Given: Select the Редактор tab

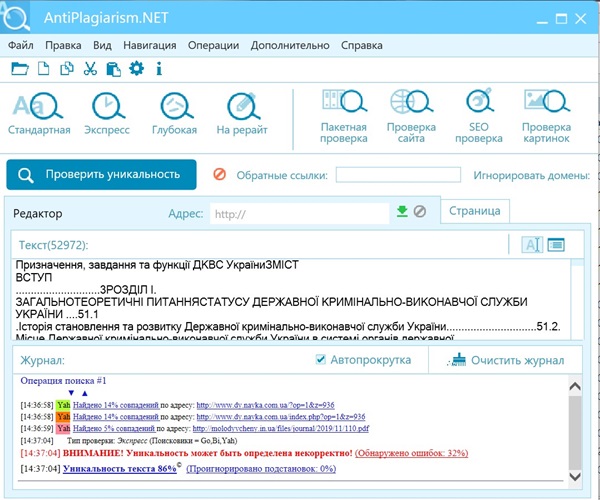Looking at the screenshot, I should [x=38, y=213].
